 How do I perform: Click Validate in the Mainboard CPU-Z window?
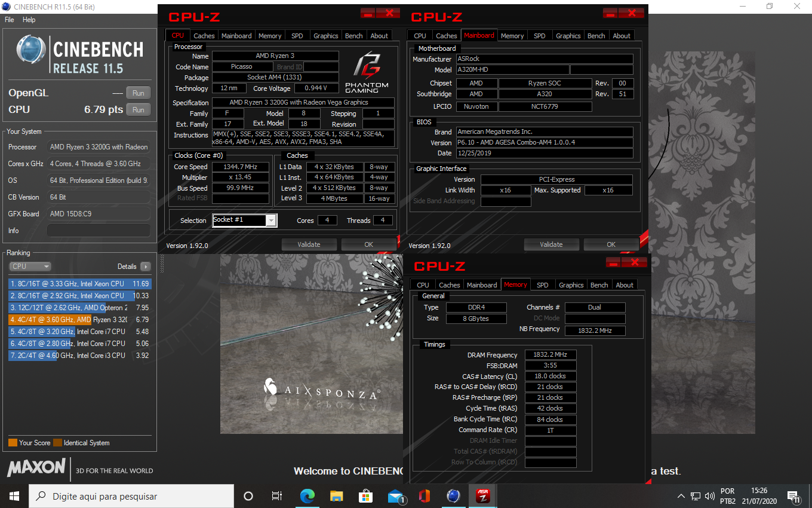pyautogui.click(x=551, y=244)
